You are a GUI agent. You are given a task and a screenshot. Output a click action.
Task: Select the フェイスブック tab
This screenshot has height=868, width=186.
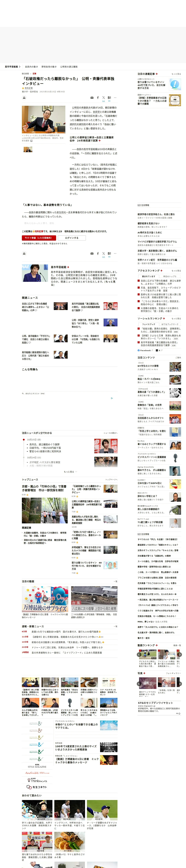click(x=148, y=324)
